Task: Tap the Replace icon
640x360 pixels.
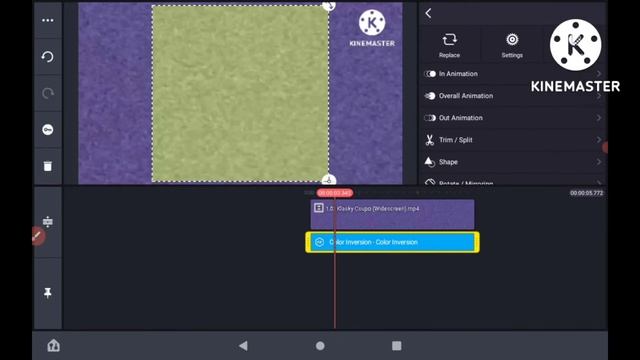Action: pyautogui.click(x=449, y=40)
